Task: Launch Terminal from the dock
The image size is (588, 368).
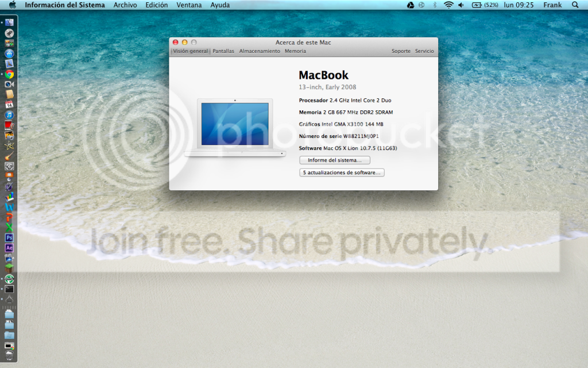Action: pos(9,289)
